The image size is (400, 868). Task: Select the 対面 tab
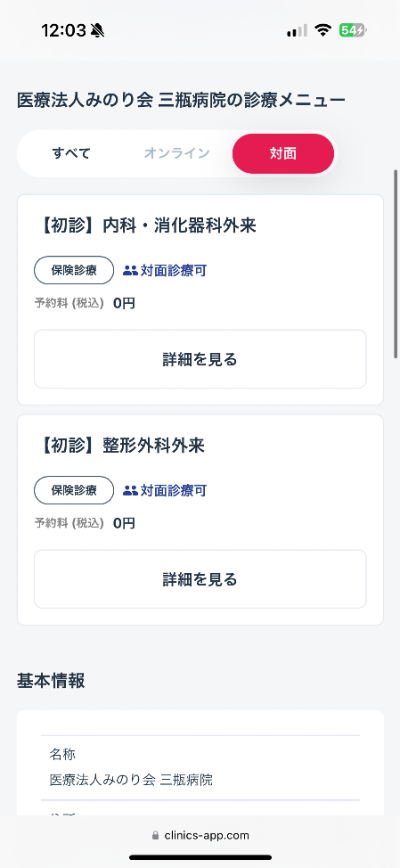coord(283,153)
